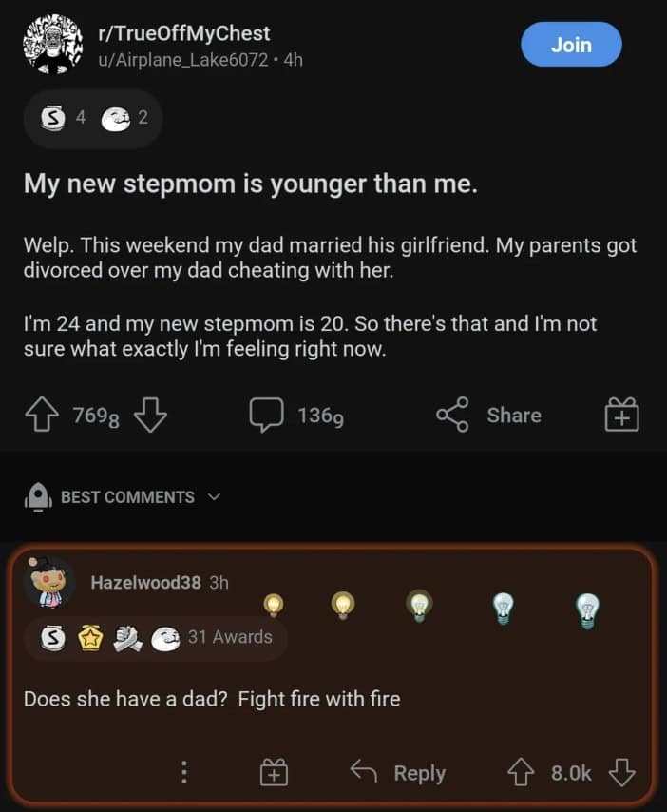Viewport: 667px width, 812px height.
Task: Open the gift award icon on the comment
Action: pyautogui.click(x=273, y=773)
